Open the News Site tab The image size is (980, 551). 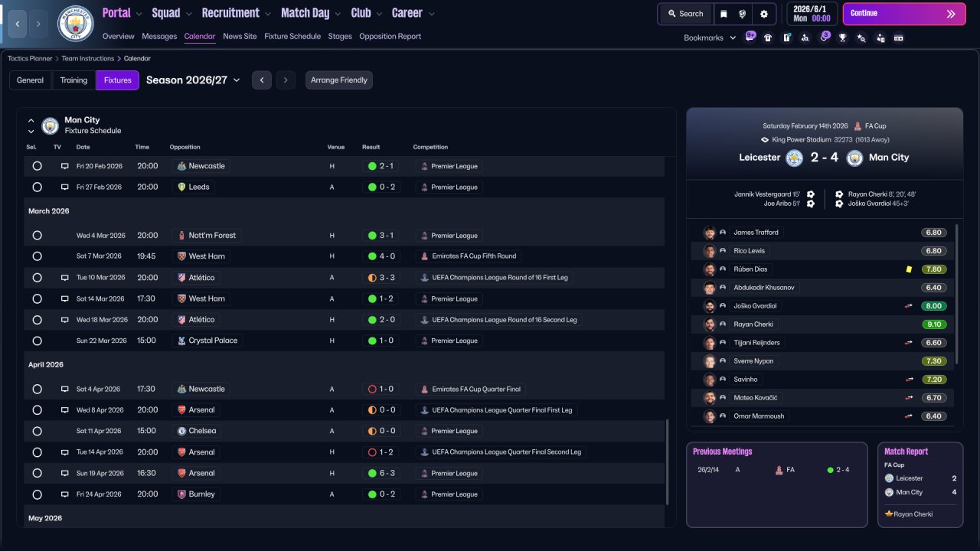click(240, 36)
